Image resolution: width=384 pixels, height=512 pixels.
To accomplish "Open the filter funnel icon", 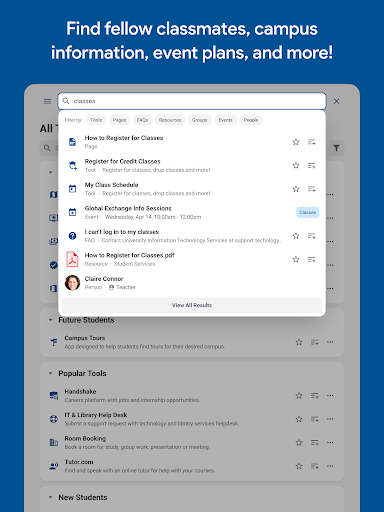I will tap(336, 148).
